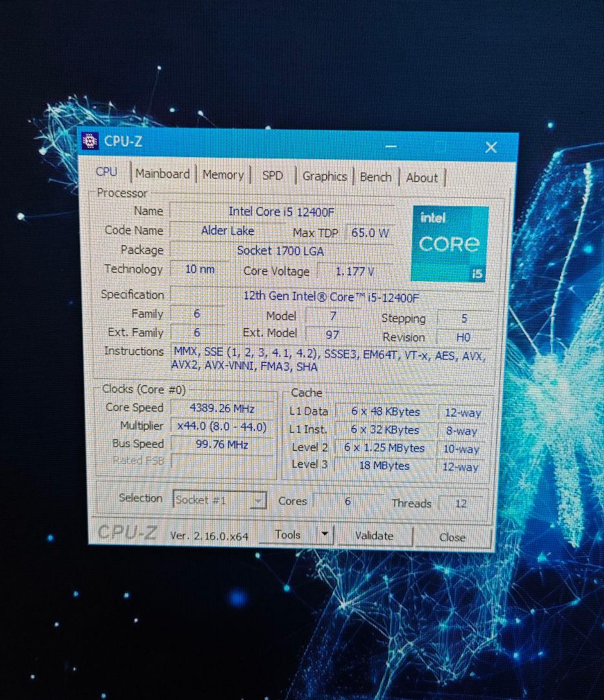
Task: Close CPU-Z with title bar X
Action: coord(491,147)
